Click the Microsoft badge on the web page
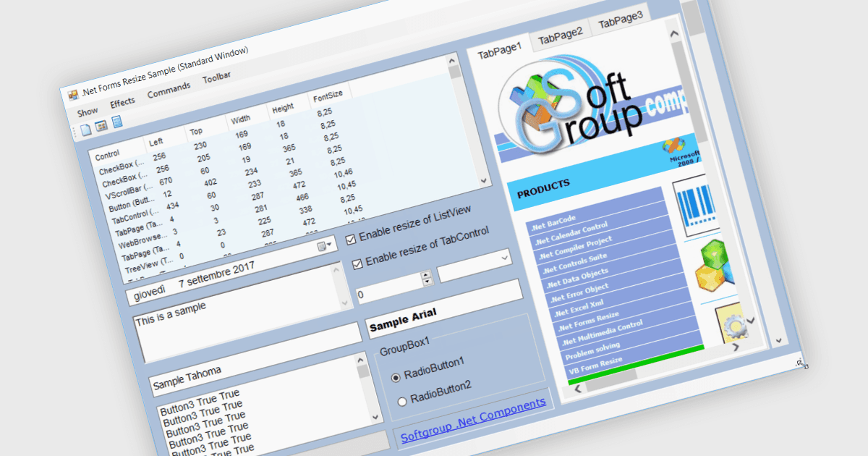 tap(682, 151)
